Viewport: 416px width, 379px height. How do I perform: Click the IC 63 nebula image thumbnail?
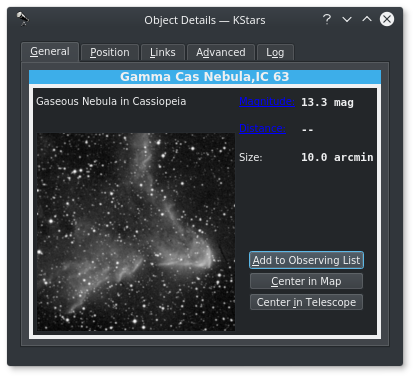[x=136, y=232]
